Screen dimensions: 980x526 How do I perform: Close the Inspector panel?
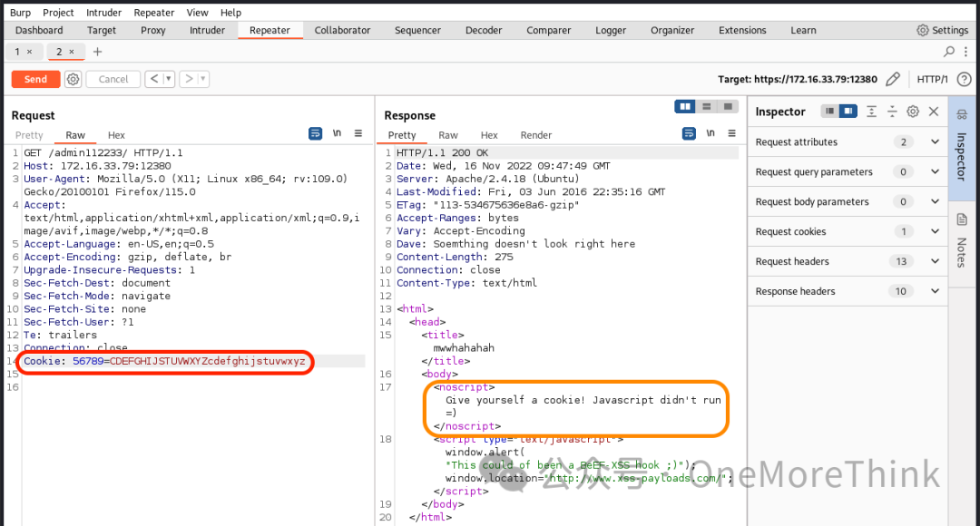point(934,112)
